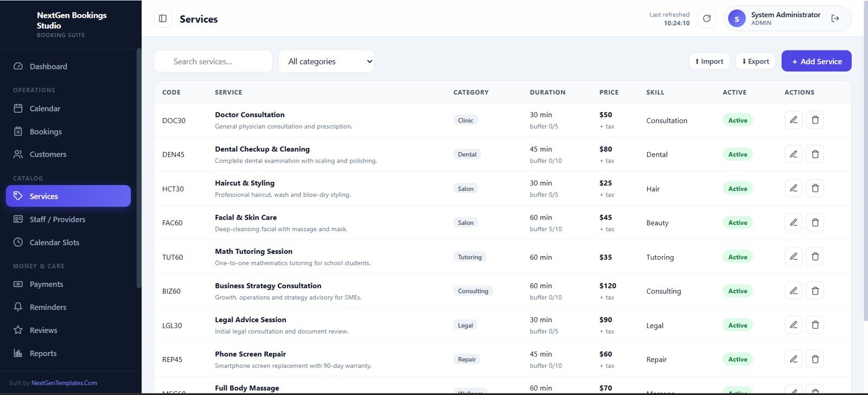Open Dashboard in the sidebar

68,66
